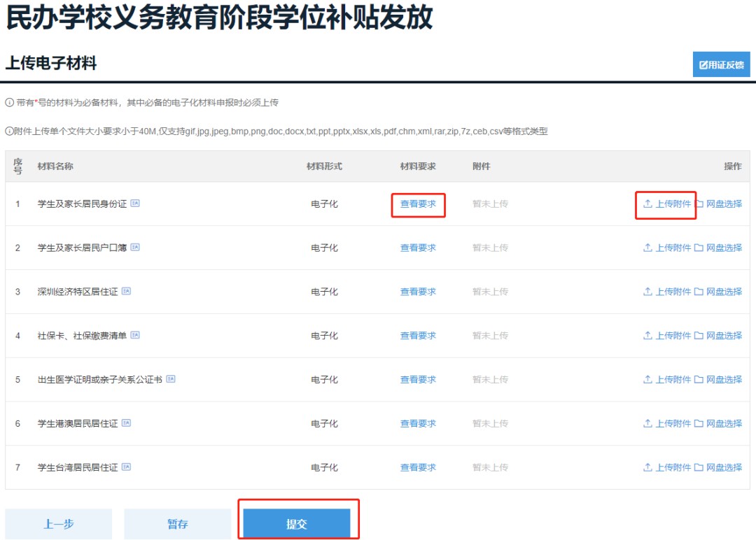Click 上传附件 for row 5 出生医学证明
The height and width of the screenshot is (540, 756).
click(667, 380)
